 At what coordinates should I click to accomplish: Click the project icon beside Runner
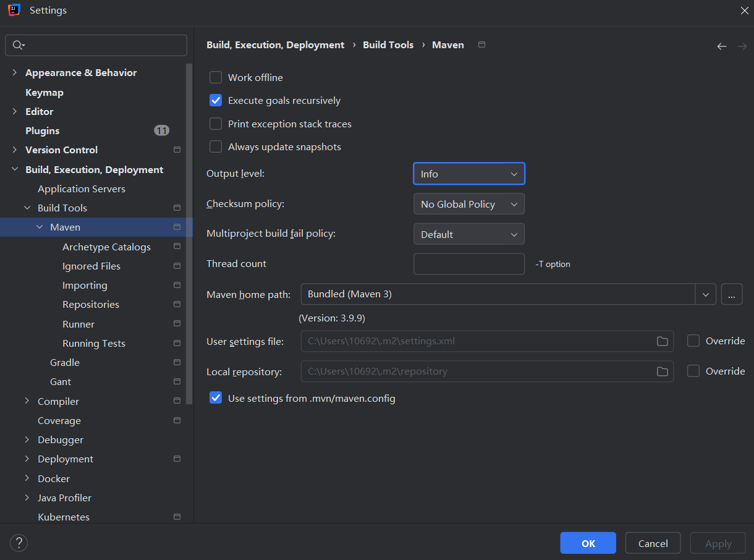177,323
